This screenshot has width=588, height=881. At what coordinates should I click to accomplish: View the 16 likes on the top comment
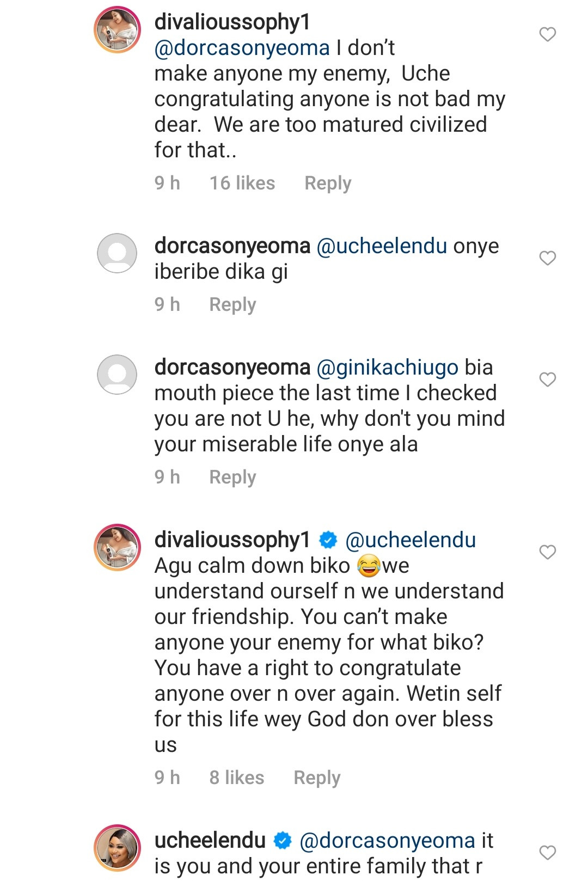(242, 183)
